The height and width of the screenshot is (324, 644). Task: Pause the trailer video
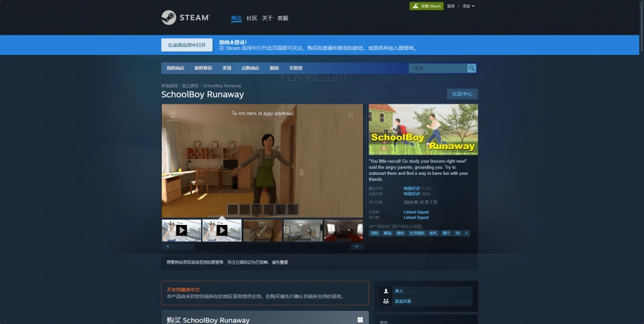[x=351, y=115]
